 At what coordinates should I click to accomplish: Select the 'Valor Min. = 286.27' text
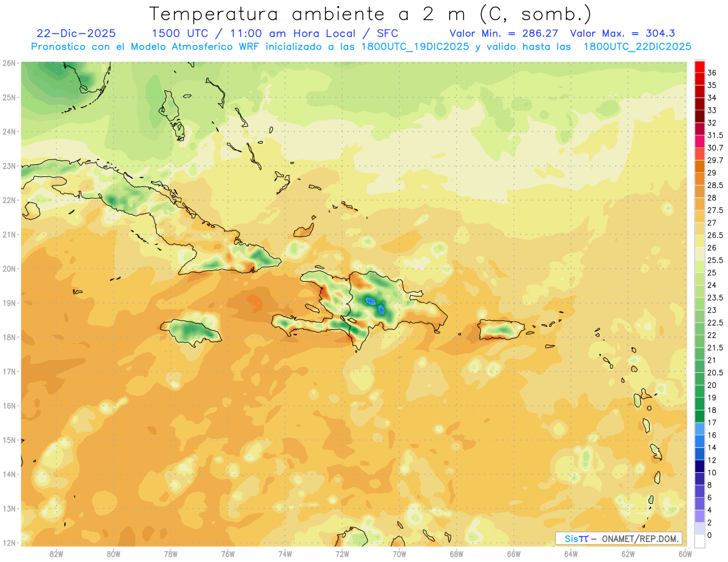click(x=504, y=33)
